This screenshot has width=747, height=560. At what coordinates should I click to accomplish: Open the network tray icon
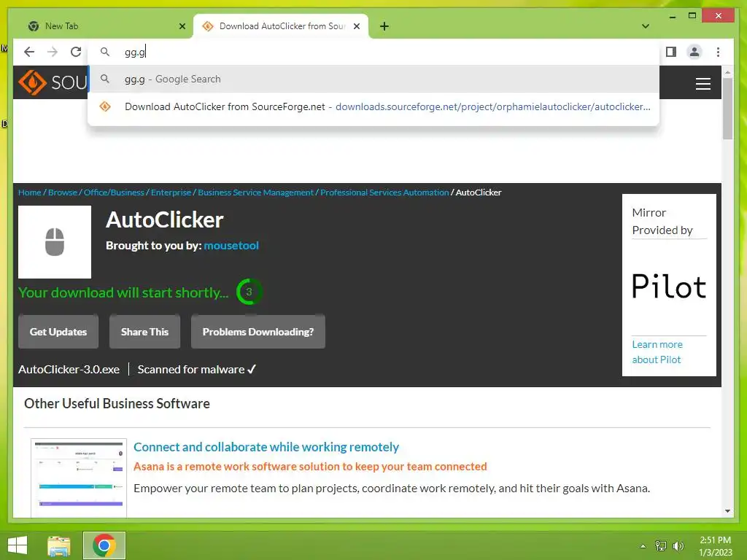tap(661, 546)
